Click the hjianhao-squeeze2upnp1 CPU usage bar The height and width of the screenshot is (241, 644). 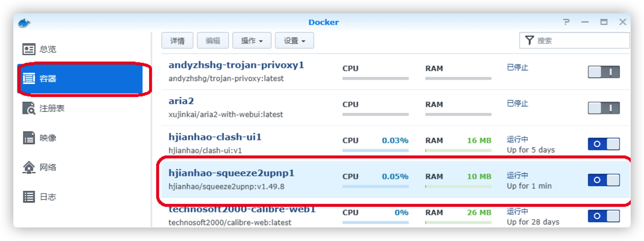[x=375, y=187]
